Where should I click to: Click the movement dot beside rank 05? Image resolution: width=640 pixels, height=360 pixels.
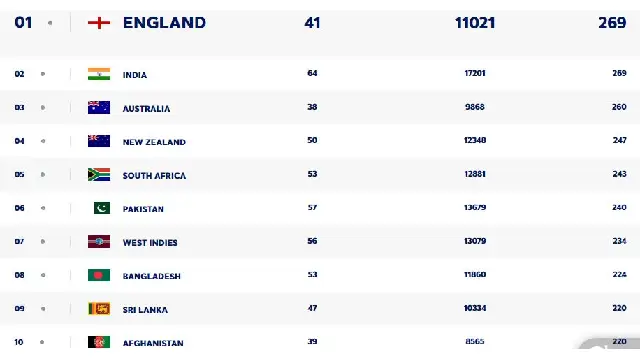point(43,175)
